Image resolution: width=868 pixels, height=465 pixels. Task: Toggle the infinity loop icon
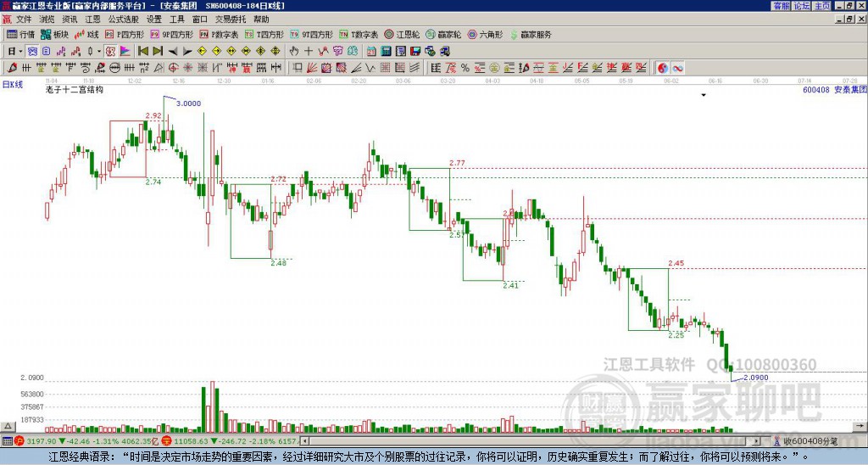click(x=677, y=68)
